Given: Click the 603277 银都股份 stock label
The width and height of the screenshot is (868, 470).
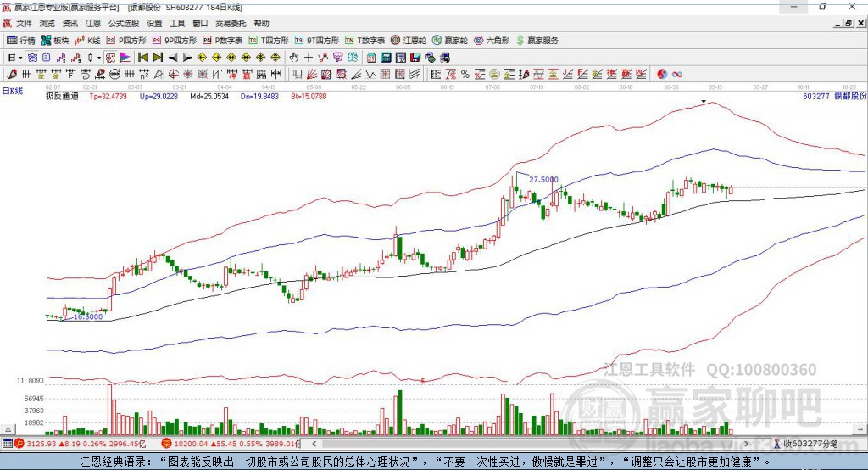Looking at the screenshot, I should (x=834, y=96).
